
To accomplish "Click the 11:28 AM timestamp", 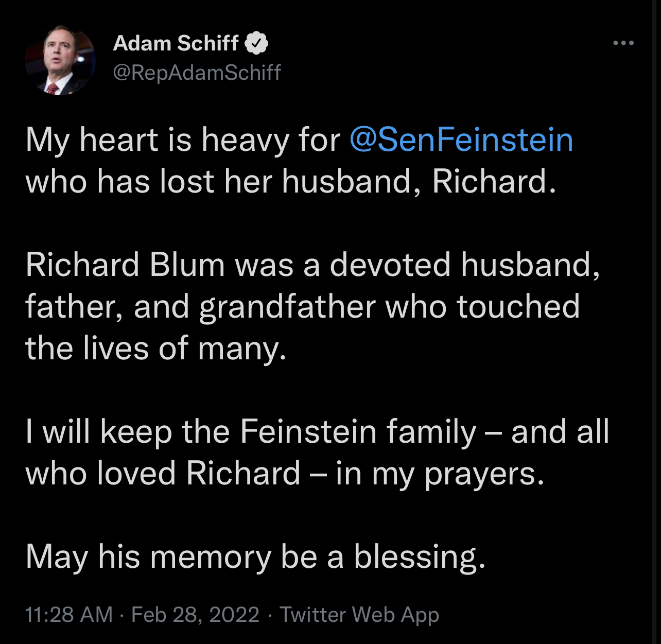I will point(69,615).
